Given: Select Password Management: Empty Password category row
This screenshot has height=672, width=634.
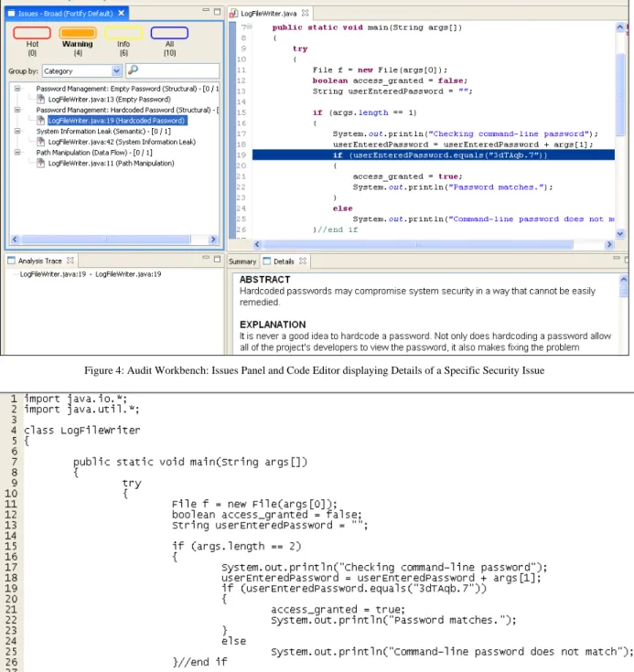Looking at the screenshot, I should (127, 89).
